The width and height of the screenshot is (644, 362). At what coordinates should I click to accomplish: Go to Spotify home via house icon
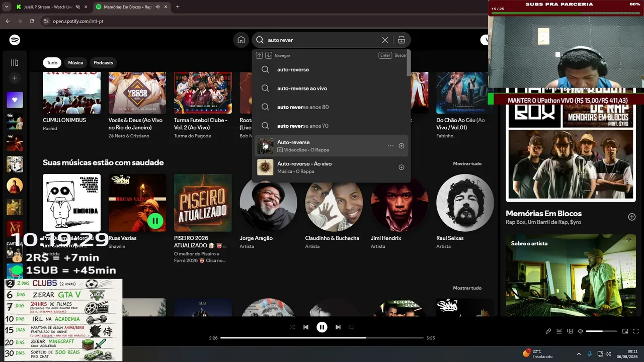point(241,40)
